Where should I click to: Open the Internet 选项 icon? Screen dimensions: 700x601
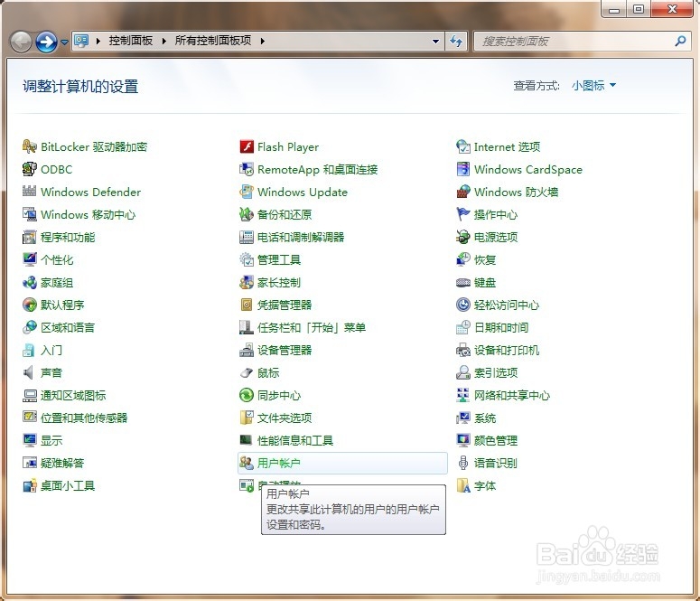pos(463,146)
